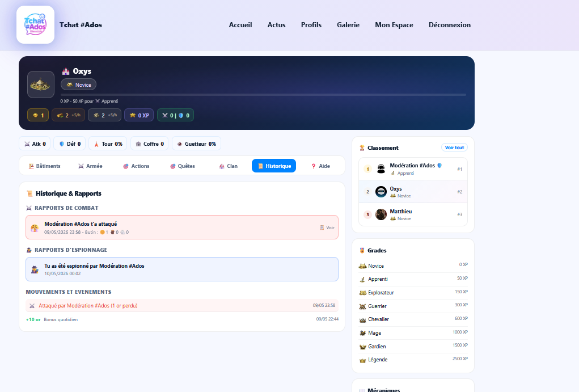Open the Aide tab

pyautogui.click(x=320, y=166)
